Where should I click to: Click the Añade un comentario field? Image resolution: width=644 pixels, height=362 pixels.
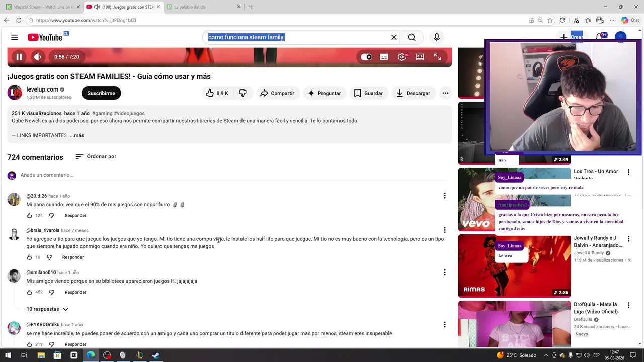tap(233, 175)
